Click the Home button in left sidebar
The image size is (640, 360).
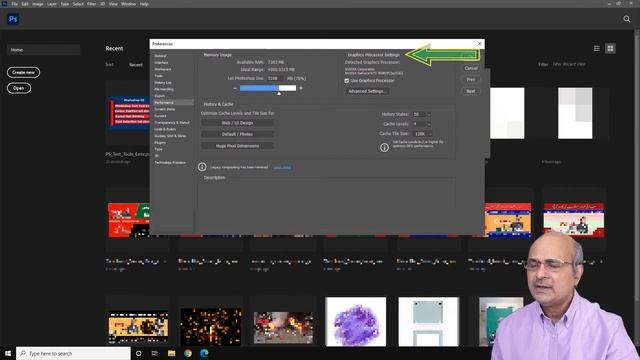pos(43,50)
